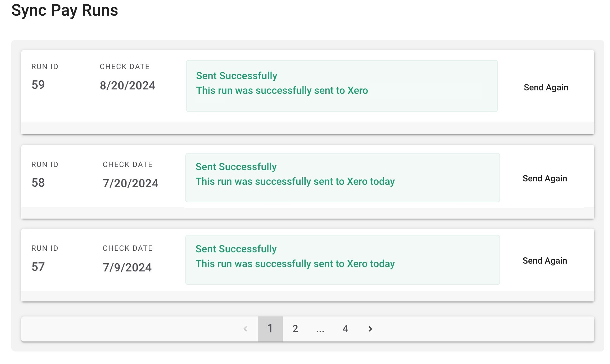
Task: Click the check date 7/20/2024
Action: tap(131, 183)
